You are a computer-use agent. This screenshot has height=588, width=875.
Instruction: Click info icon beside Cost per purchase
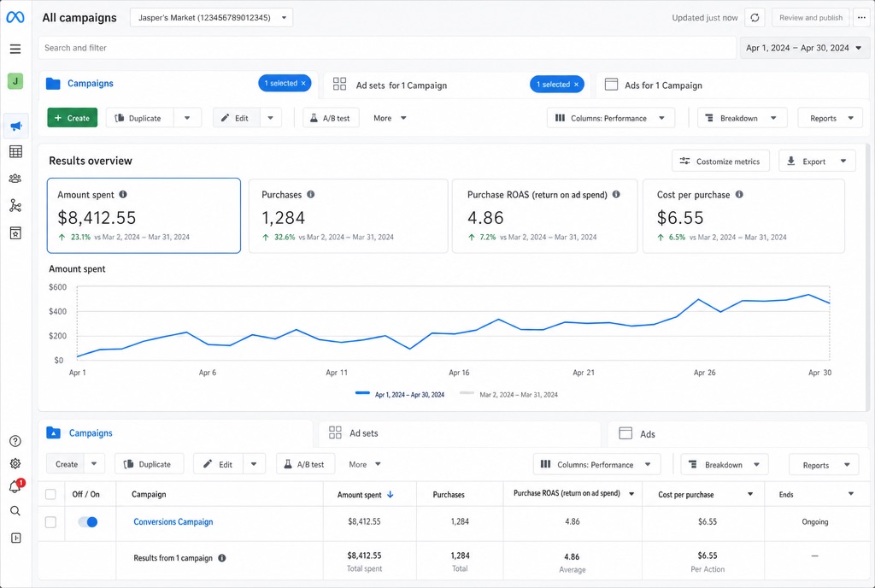739,194
